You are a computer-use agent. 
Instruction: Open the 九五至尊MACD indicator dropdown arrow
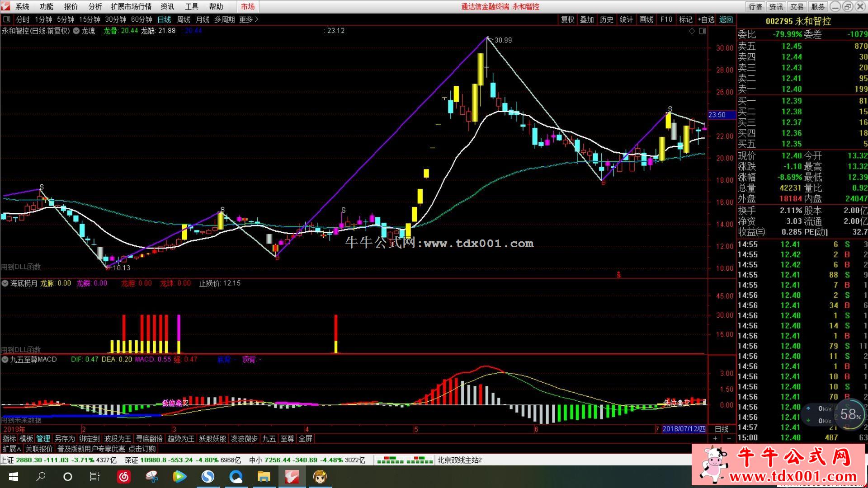click(5, 359)
